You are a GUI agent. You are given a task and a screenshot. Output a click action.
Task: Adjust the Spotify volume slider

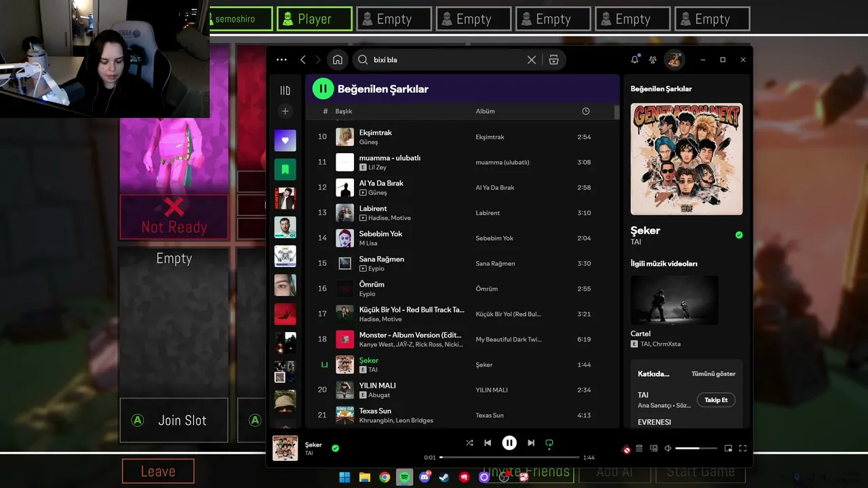(x=696, y=448)
